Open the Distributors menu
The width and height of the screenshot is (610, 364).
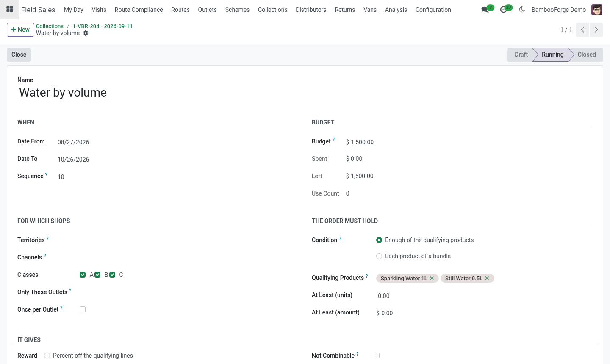click(x=311, y=9)
